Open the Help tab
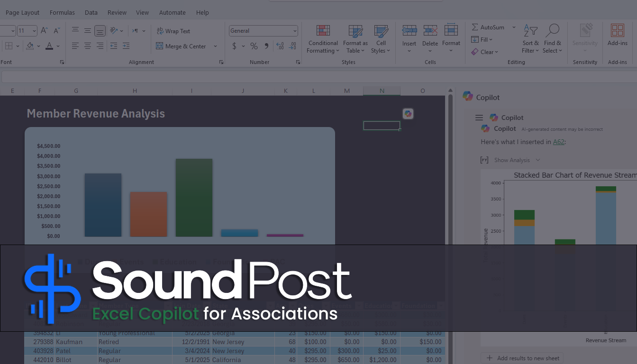The width and height of the screenshot is (637, 364). [202, 13]
